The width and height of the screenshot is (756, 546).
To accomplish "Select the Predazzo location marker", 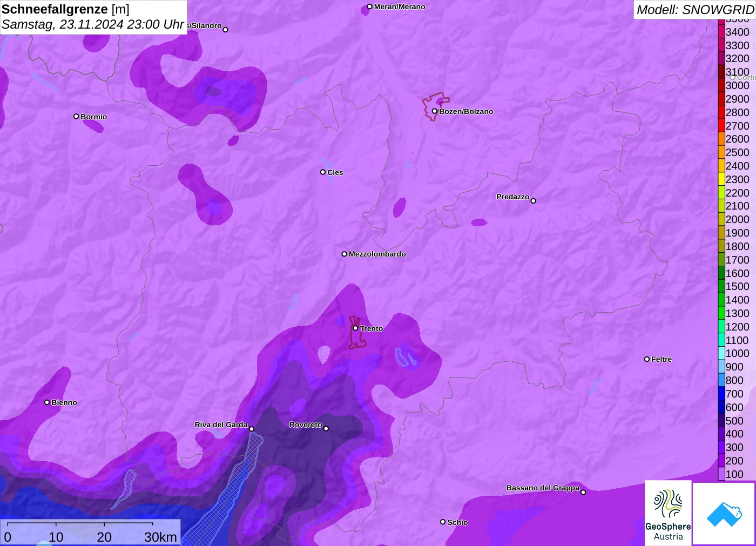I will [534, 201].
